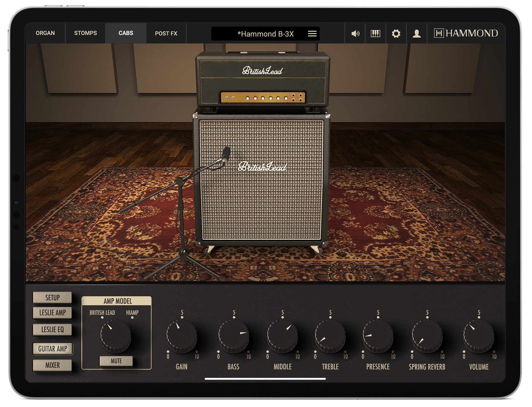Expand the MIXER panel
This screenshot has height=407, width=532.
tap(52, 365)
